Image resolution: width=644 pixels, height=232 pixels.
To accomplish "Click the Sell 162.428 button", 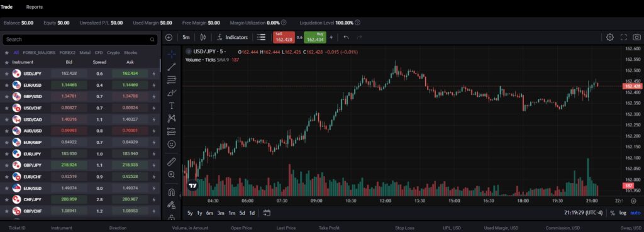I will tap(284, 37).
